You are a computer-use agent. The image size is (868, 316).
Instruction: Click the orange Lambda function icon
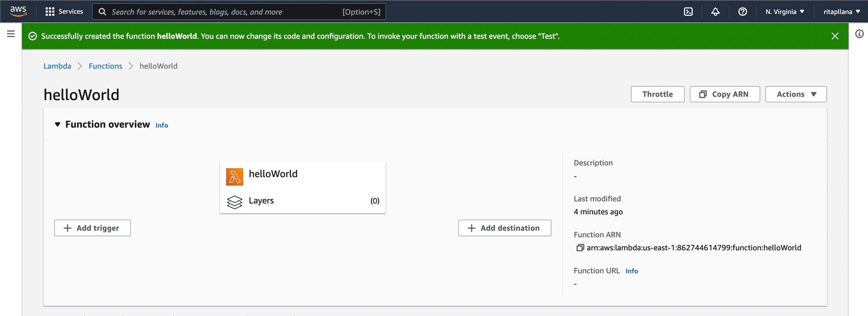pyautogui.click(x=235, y=177)
